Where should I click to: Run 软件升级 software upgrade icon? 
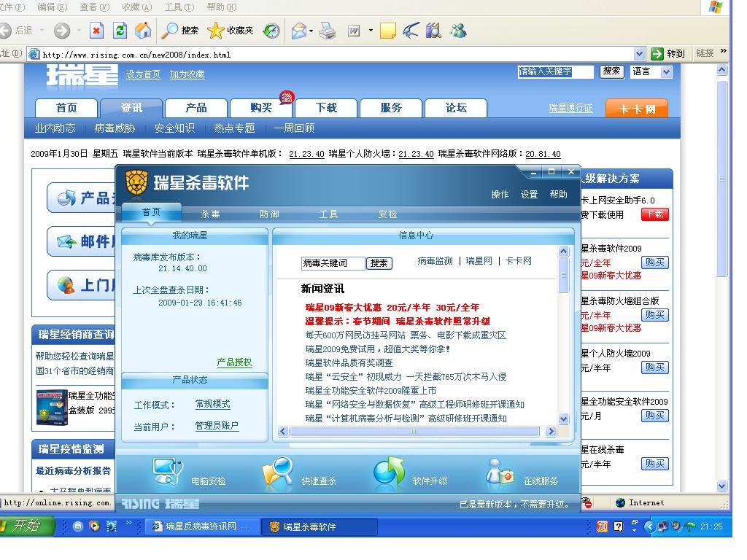tap(389, 472)
